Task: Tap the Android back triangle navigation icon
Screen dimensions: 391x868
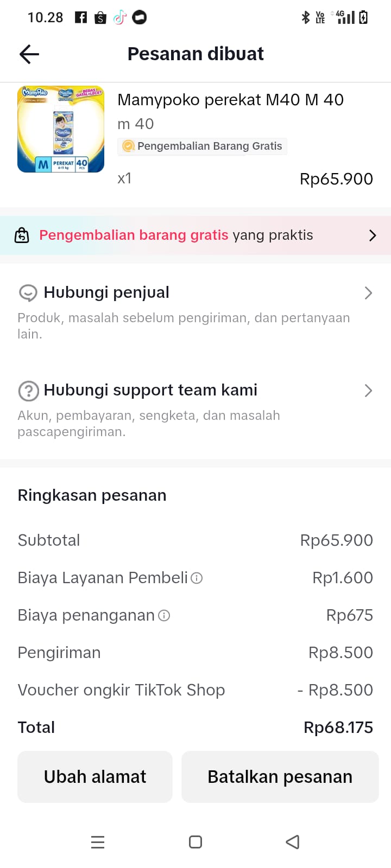Action: click(x=293, y=842)
